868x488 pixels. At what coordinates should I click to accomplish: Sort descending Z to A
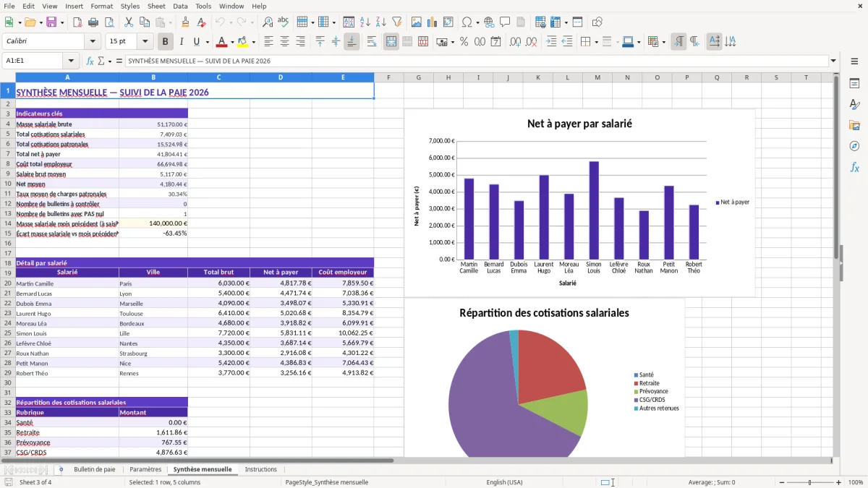pyautogui.click(x=381, y=22)
